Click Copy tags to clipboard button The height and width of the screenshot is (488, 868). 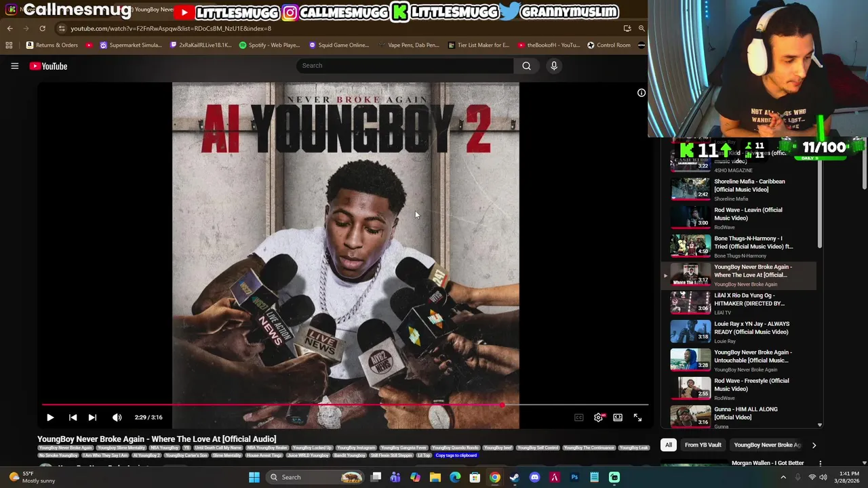[456, 455]
